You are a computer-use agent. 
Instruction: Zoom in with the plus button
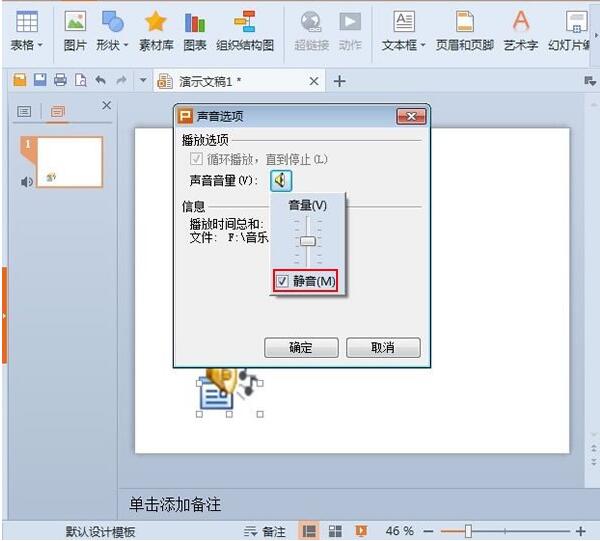click(580, 531)
